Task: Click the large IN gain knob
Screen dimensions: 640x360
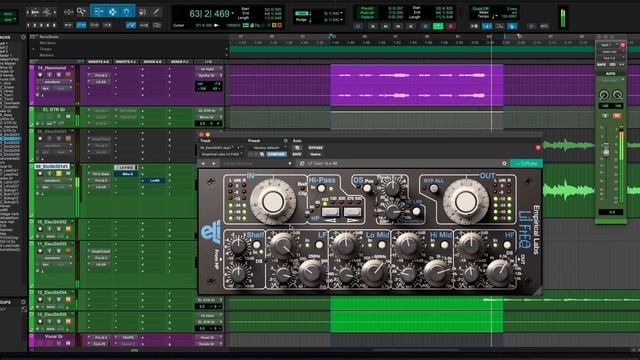Action: (x=273, y=201)
